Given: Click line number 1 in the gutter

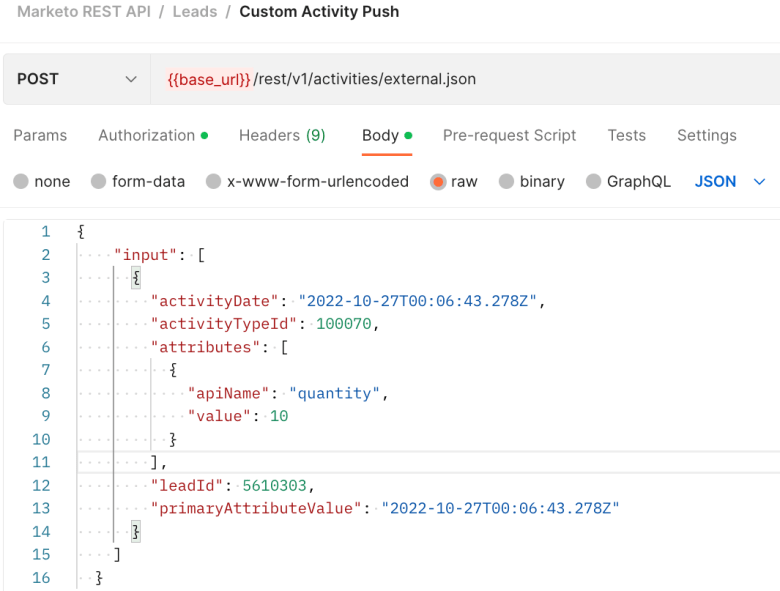Looking at the screenshot, I should point(46,231).
